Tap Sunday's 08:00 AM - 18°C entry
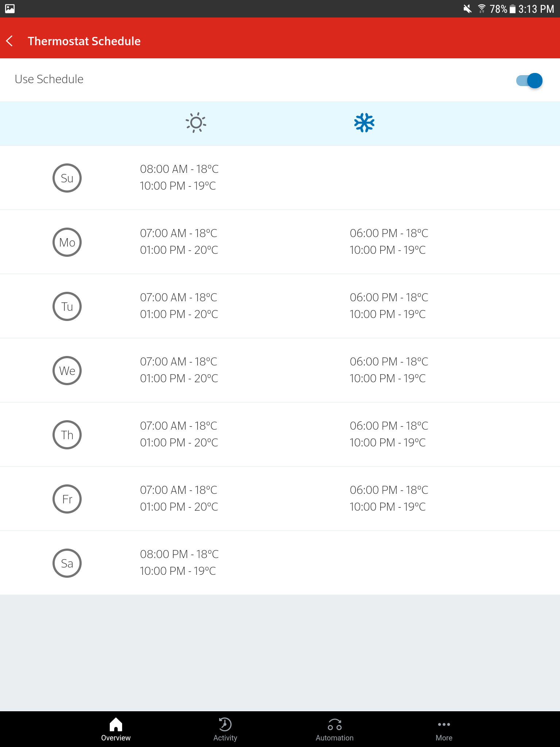Image resolution: width=560 pixels, height=747 pixels. 179,169
